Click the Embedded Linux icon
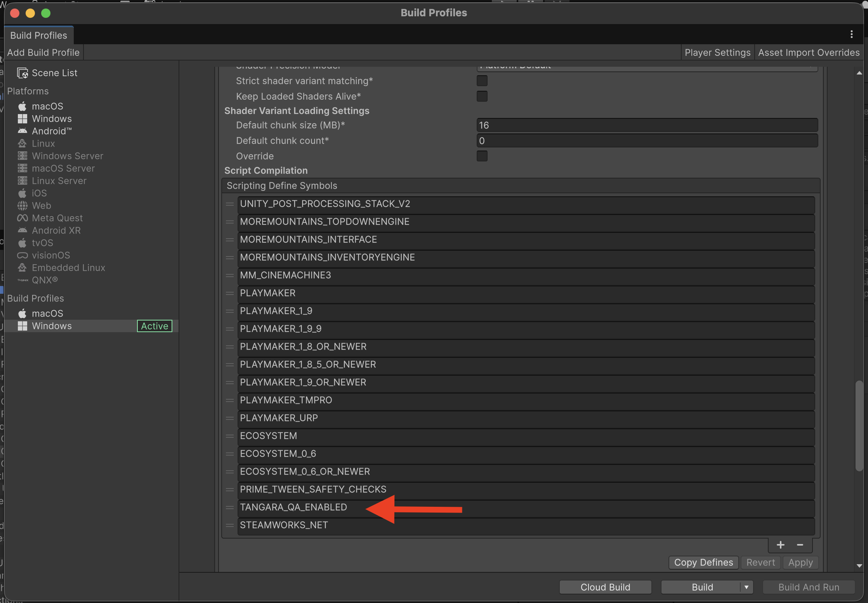868x603 pixels. [x=23, y=267]
